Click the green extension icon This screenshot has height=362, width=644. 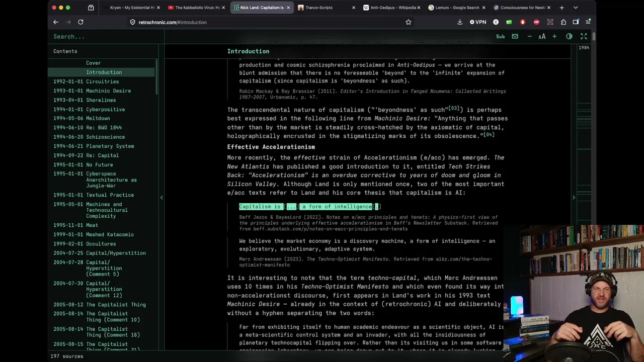509,22
